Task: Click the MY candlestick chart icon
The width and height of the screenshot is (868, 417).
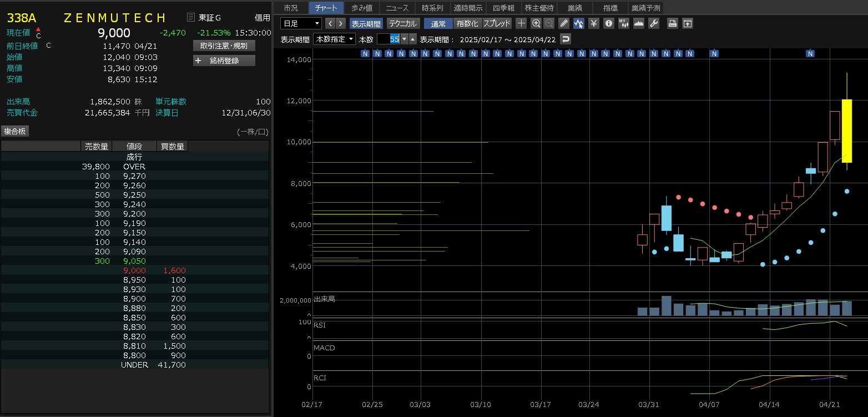Action: point(623,23)
